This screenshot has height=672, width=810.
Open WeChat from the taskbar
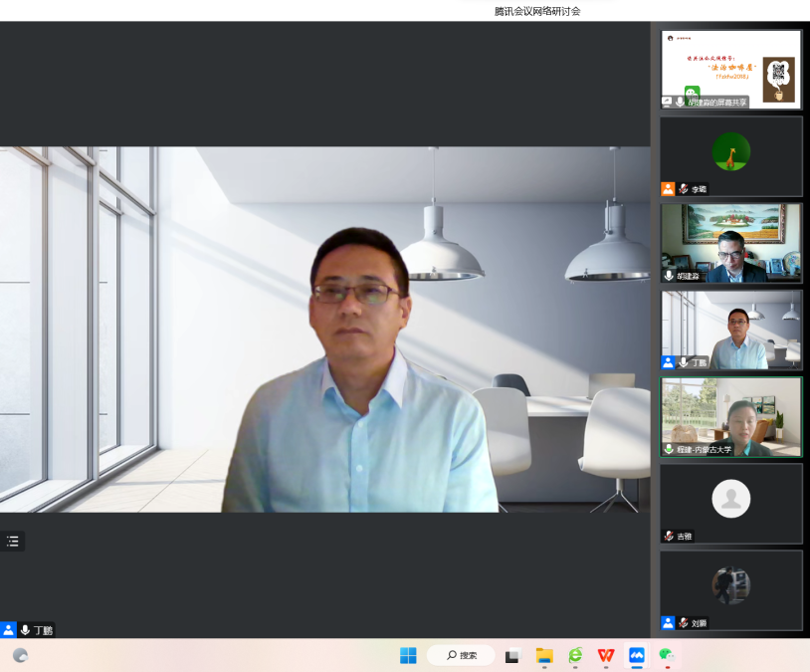tap(668, 655)
